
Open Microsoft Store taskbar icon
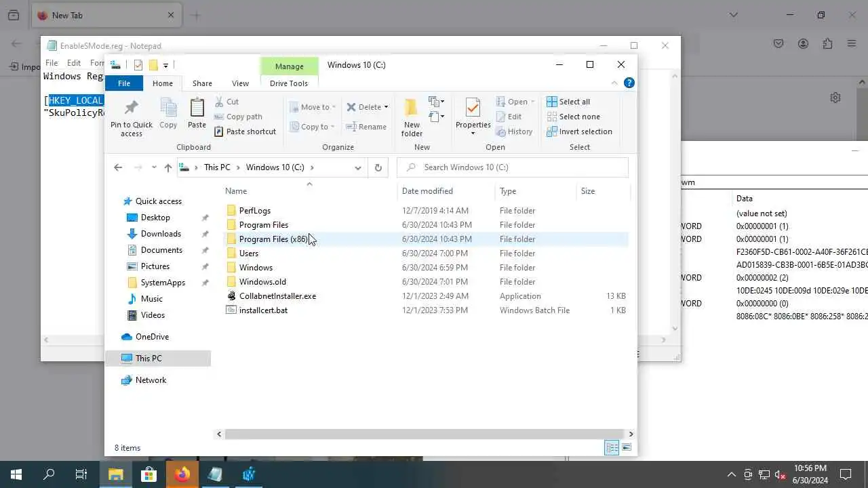[x=149, y=474]
